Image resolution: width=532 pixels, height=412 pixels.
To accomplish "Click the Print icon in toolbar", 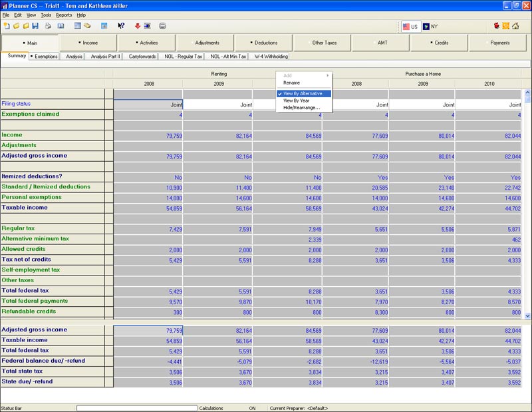I will (x=49, y=26).
